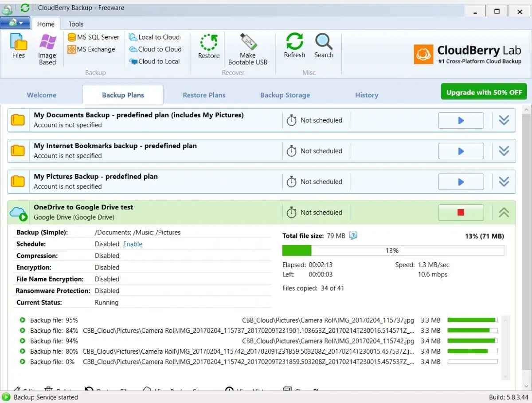
Task: Switch to the Home ribbon tab
Action: (x=46, y=24)
